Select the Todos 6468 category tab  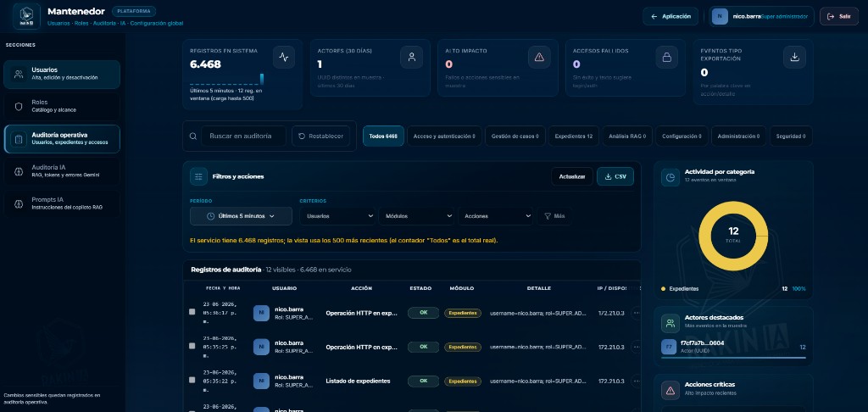point(384,136)
